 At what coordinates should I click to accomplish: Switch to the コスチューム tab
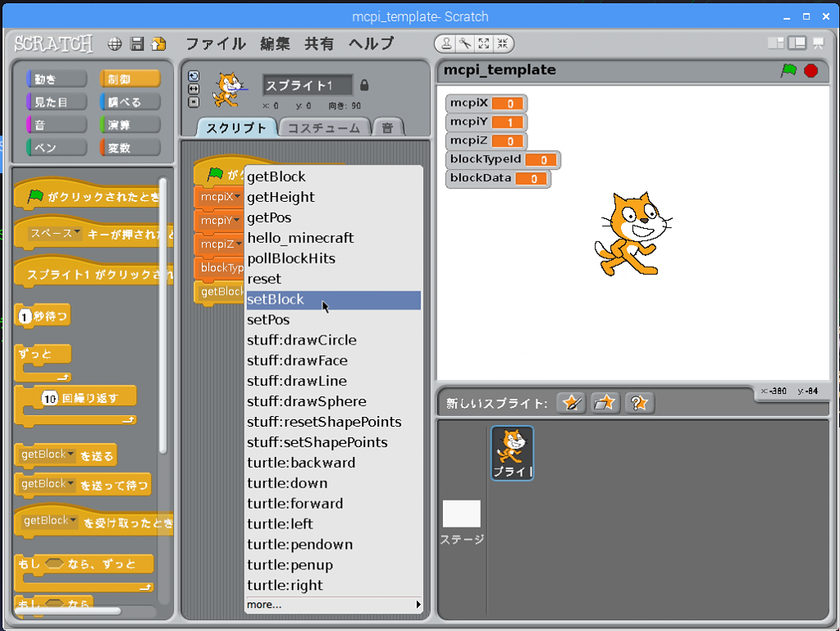coord(323,128)
